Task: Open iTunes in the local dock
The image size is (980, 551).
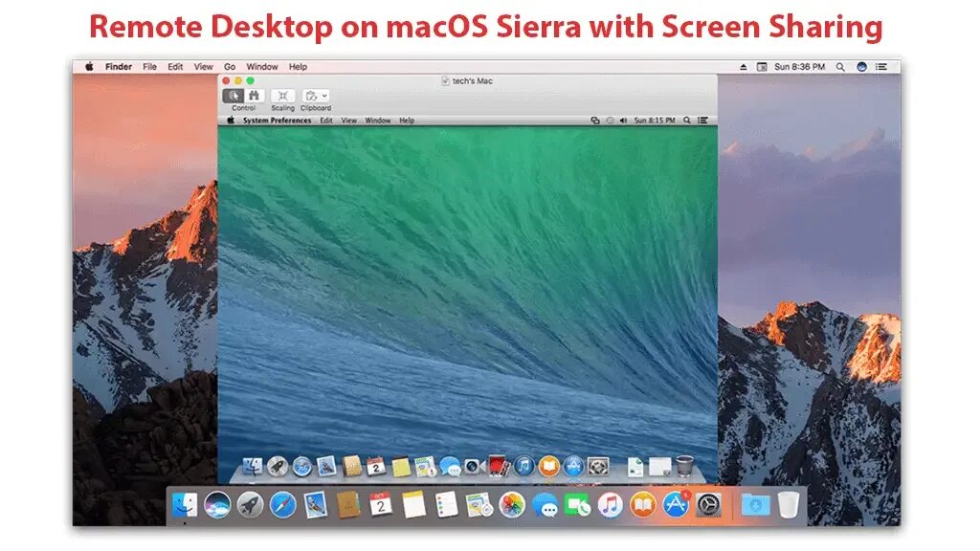Action: click(610, 505)
